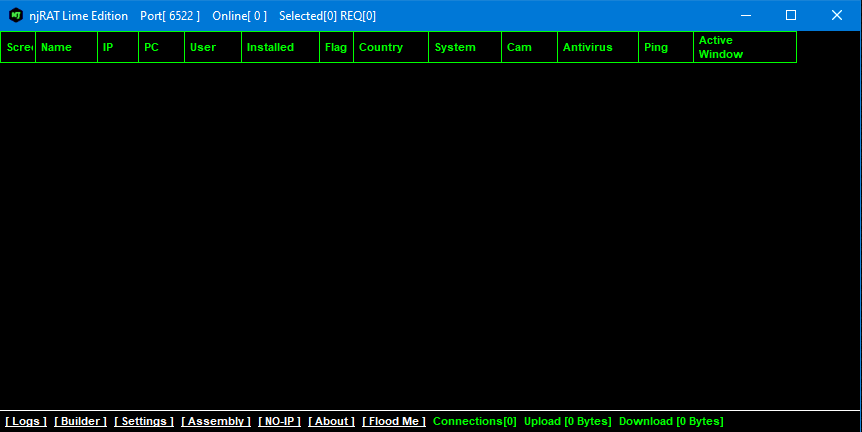Close the njRAT window
This screenshot has height=432, width=862.
(837, 15)
